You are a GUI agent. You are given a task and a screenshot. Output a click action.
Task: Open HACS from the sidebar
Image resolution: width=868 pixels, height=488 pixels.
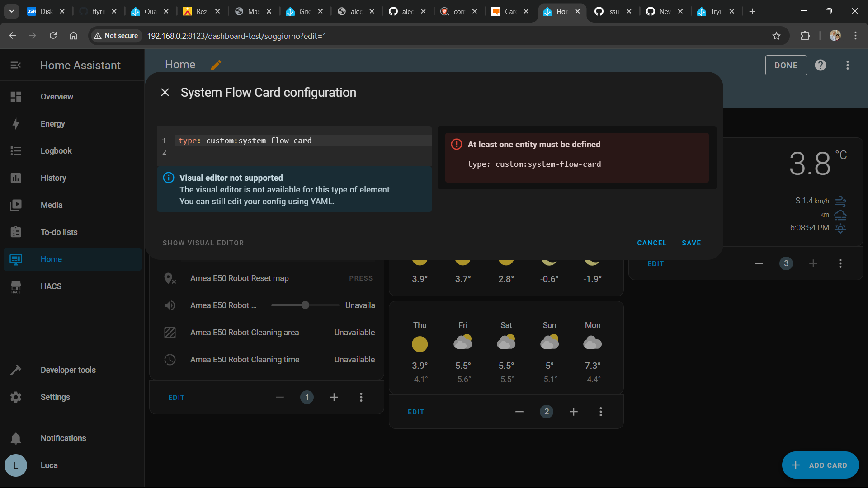51,286
